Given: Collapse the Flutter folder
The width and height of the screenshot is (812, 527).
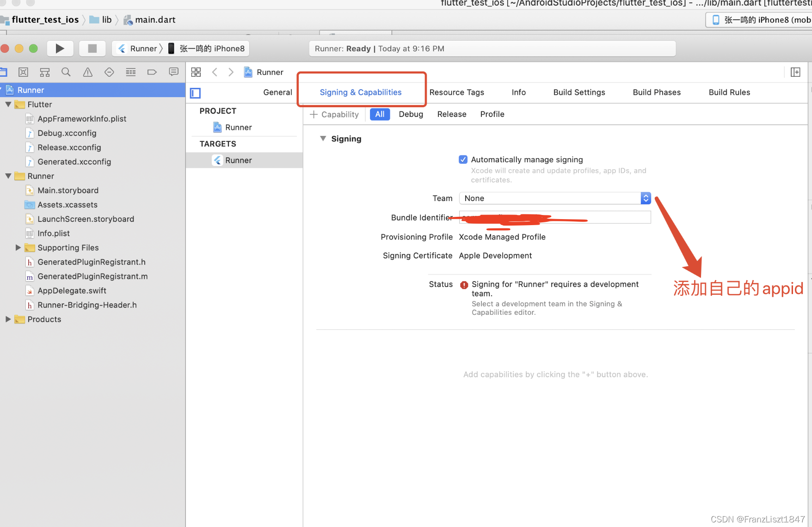Looking at the screenshot, I should point(8,104).
